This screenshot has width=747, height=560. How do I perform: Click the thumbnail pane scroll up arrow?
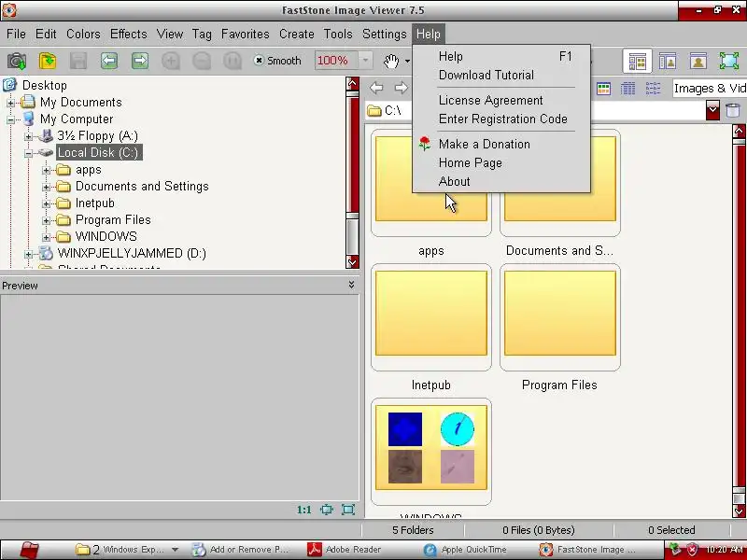(x=739, y=131)
